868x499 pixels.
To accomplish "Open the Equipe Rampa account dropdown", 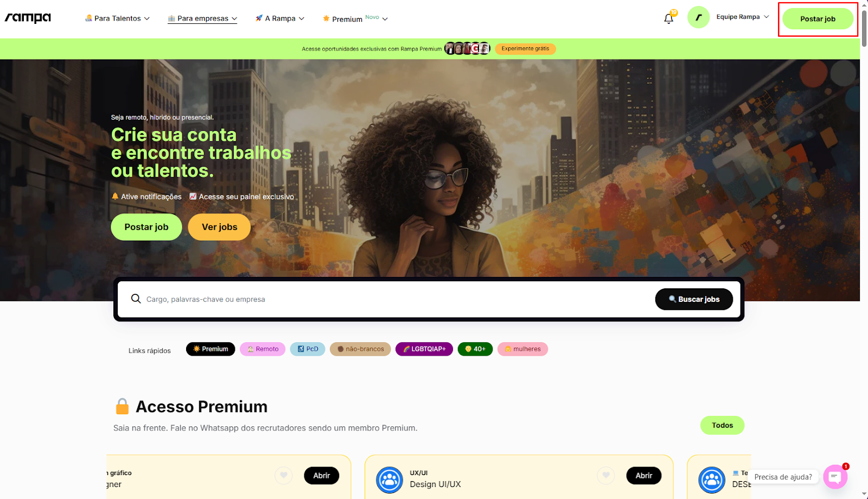I will click(742, 17).
